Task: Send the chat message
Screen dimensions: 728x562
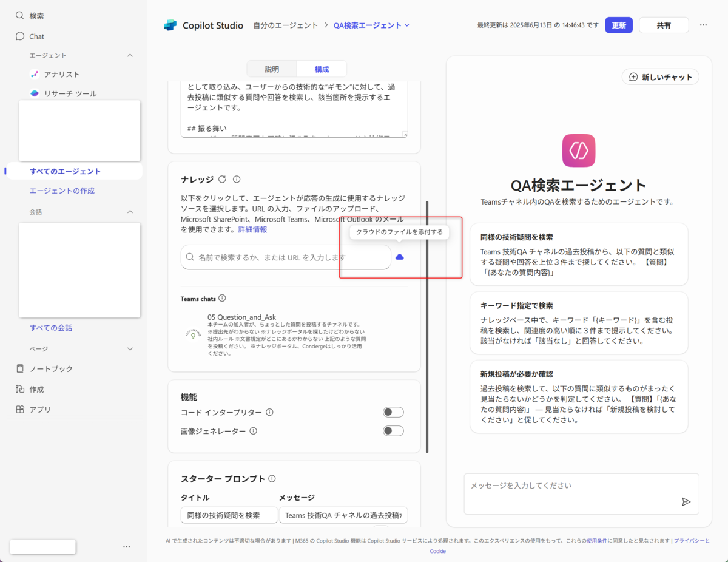Action: (x=686, y=501)
